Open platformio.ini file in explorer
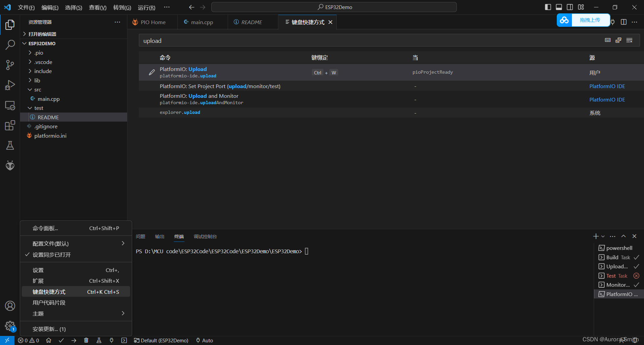The image size is (644, 345). point(50,136)
